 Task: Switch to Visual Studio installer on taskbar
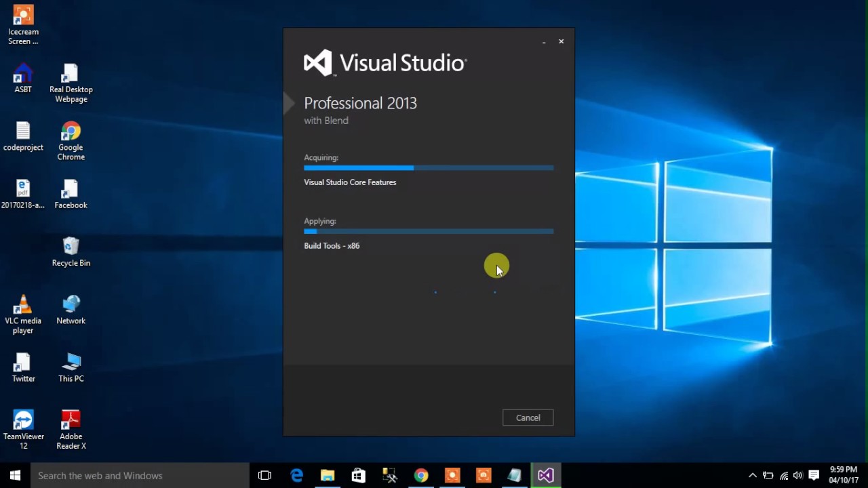point(546,476)
